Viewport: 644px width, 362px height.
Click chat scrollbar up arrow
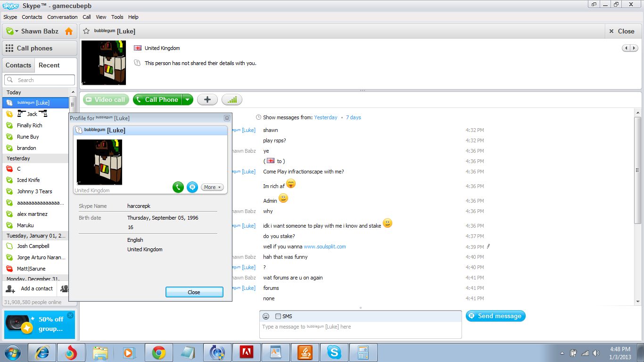[638, 113]
